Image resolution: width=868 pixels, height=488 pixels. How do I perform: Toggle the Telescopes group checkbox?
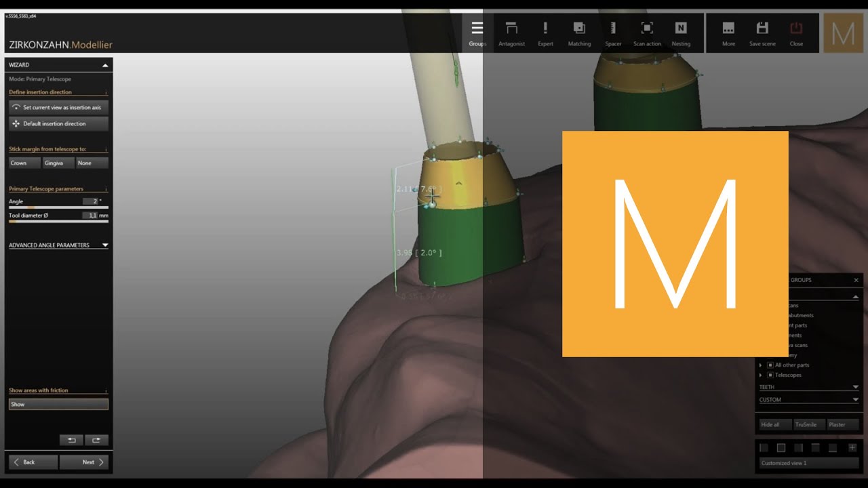coord(770,375)
